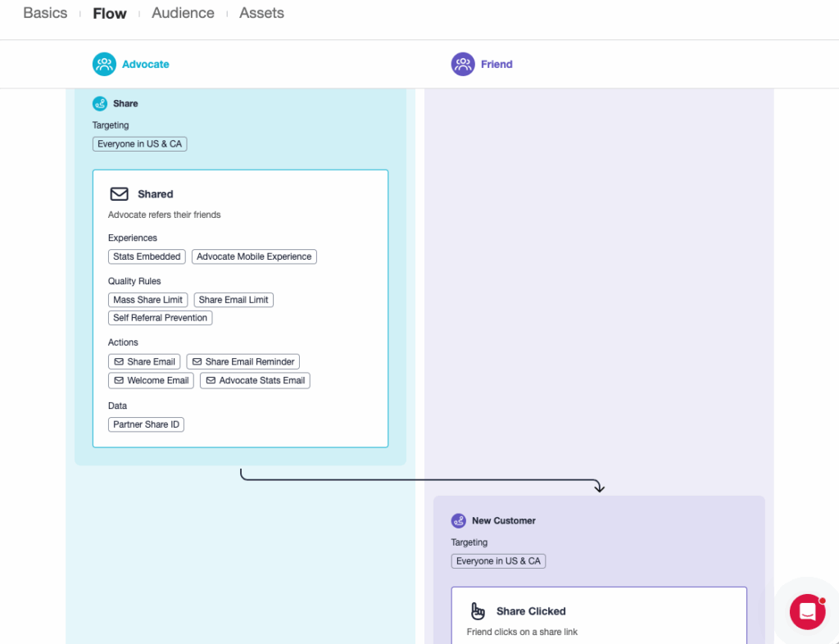Click the Advocate people icon
The width and height of the screenshot is (839, 644).
tap(104, 64)
